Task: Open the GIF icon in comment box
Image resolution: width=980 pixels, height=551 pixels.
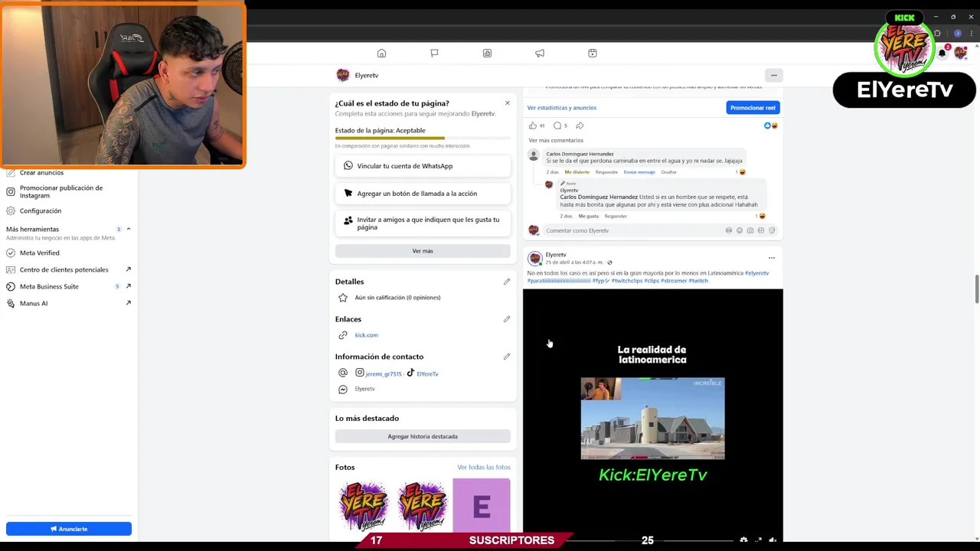Action: 760,230
